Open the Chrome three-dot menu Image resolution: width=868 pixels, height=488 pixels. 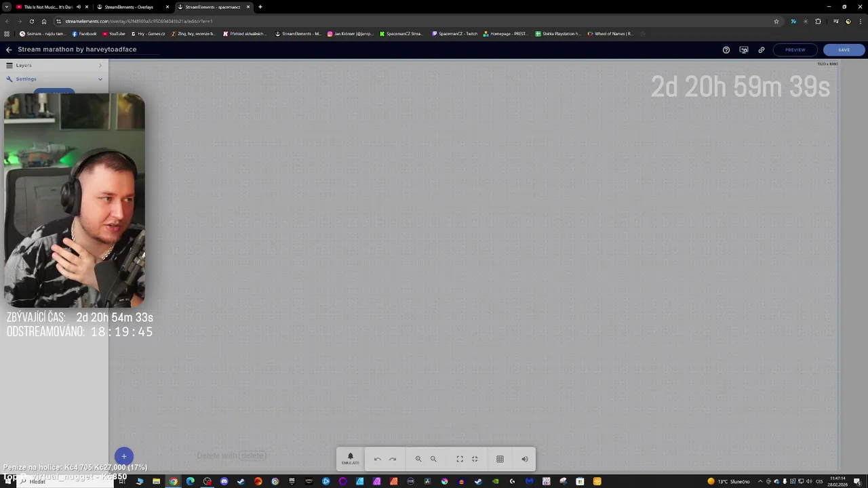[860, 21]
